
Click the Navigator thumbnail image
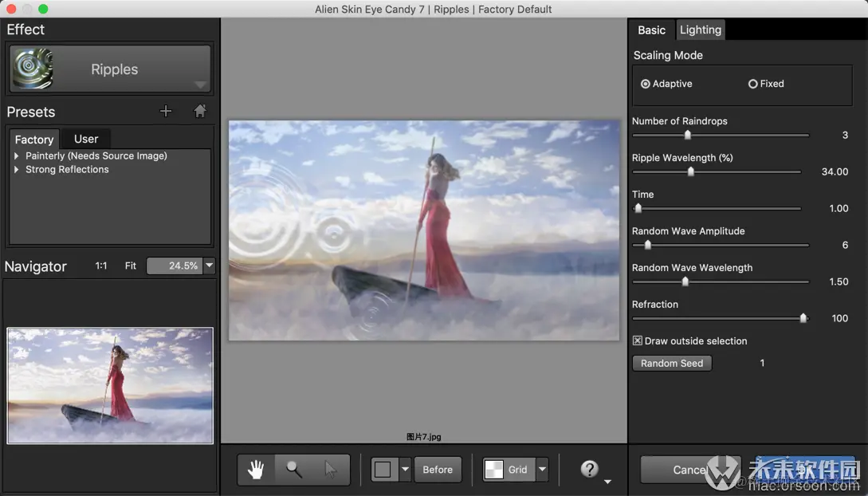coord(110,385)
